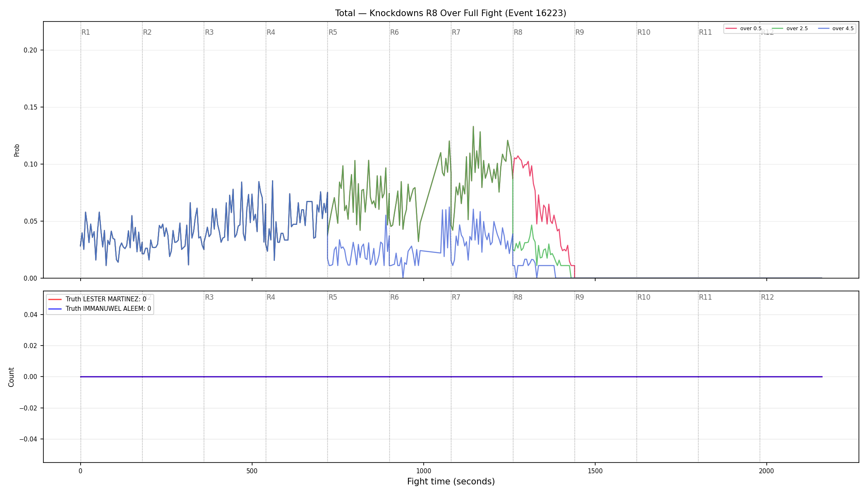Click the R1 round label in Prob chart
Viewport: 868px width, 496px height.
tap(86, 32)
